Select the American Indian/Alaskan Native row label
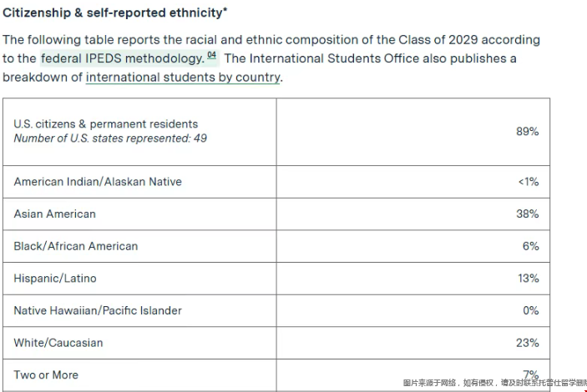Viewport: 587px width, 392px height. point(98,182)
